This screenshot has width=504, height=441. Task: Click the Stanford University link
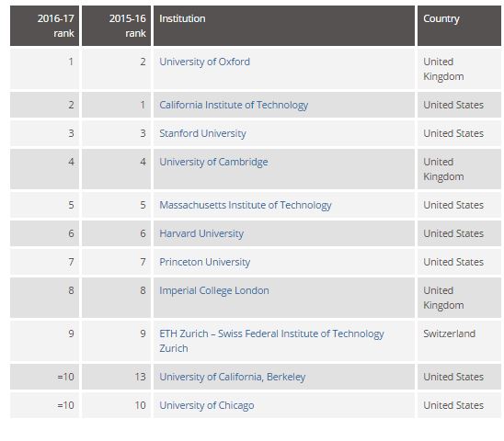202,133
